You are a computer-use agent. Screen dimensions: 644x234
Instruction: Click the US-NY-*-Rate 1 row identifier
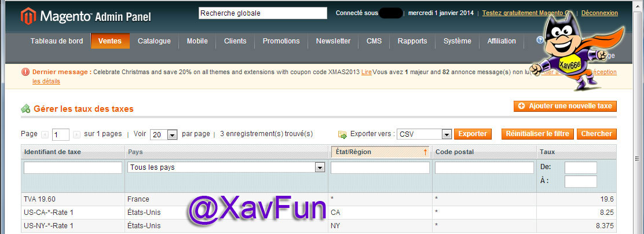49,225
